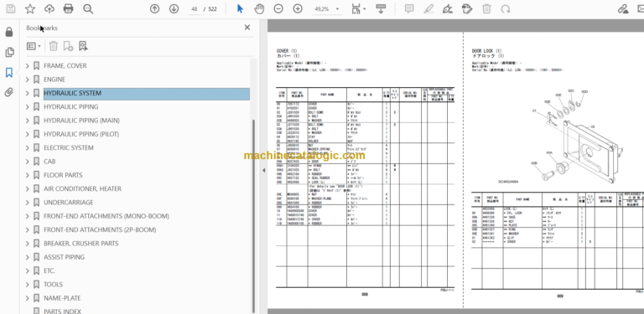Image resolution: width=644 pixels, height=314 pixels.
Task: Open the TOOLS bookmark
Action: (x=53, y=285)
